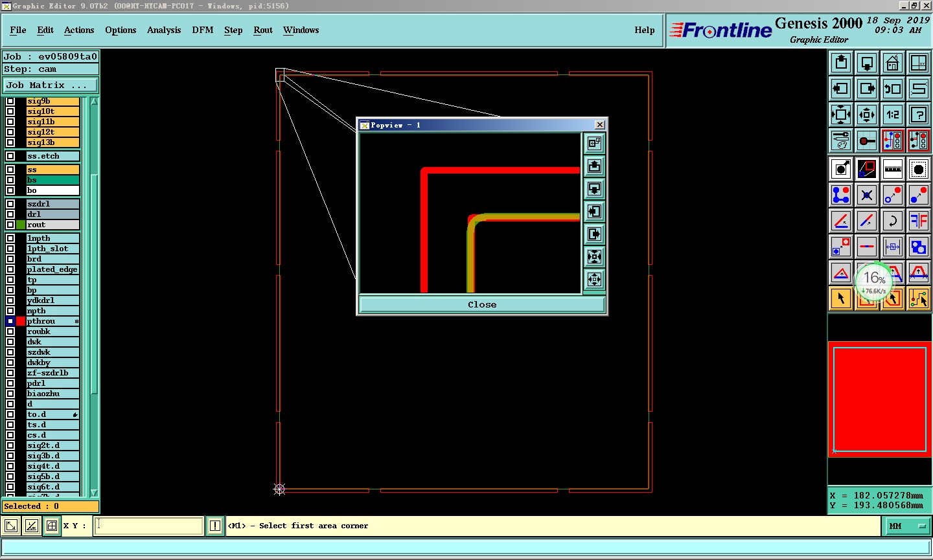Click the Popview top window-link icon

point(594,143)
